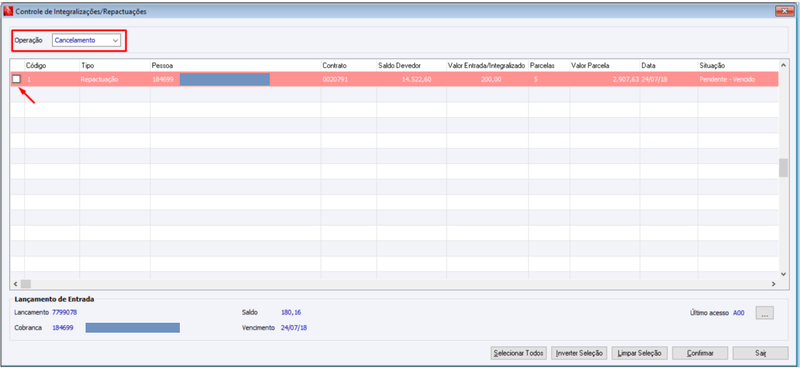Tick the checkbox for the Repactuação row

click(x=16, y=79)
